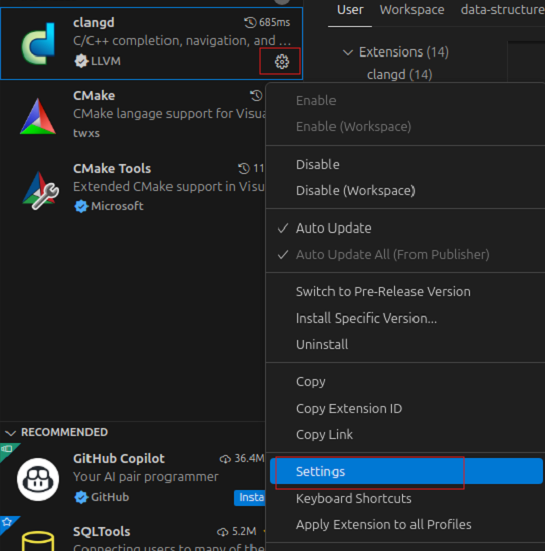545x551 pixels.
Task: Toggle Auto Update for clangd
Action: (x=333, y=228)
